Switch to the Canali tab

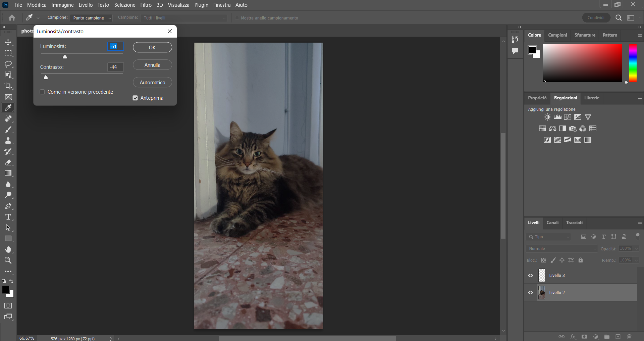[552, 223]
